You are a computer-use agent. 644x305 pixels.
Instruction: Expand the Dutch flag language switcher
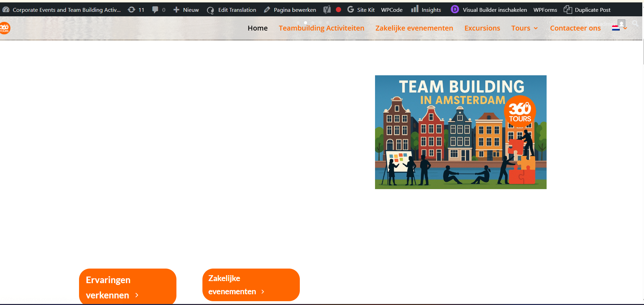(619, 28)
